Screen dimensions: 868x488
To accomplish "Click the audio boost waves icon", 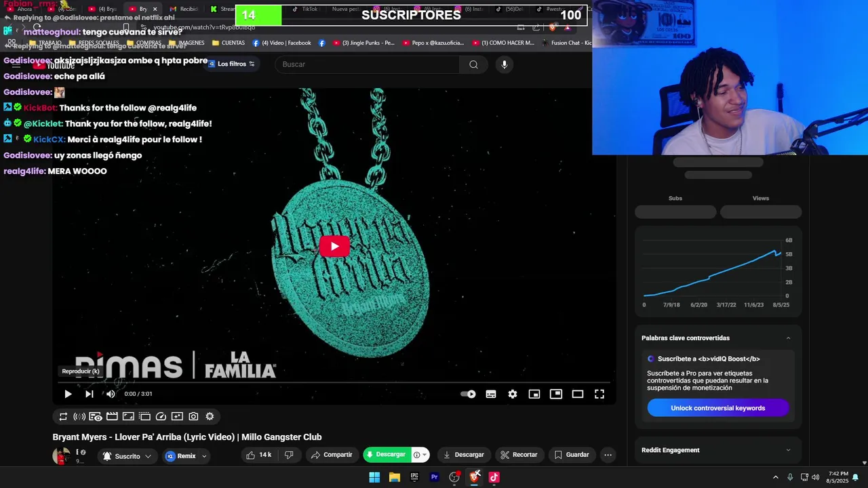I will click(79, 416).
